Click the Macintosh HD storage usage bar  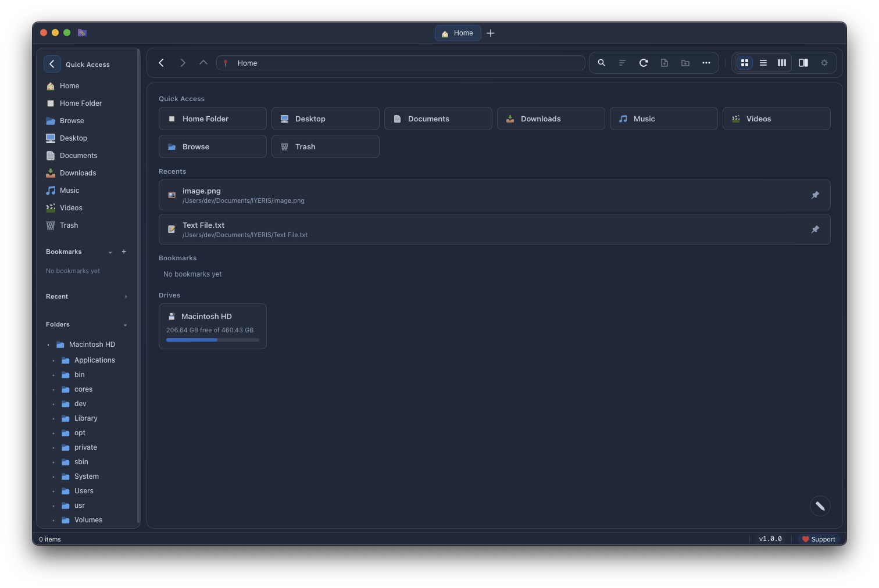213,340
